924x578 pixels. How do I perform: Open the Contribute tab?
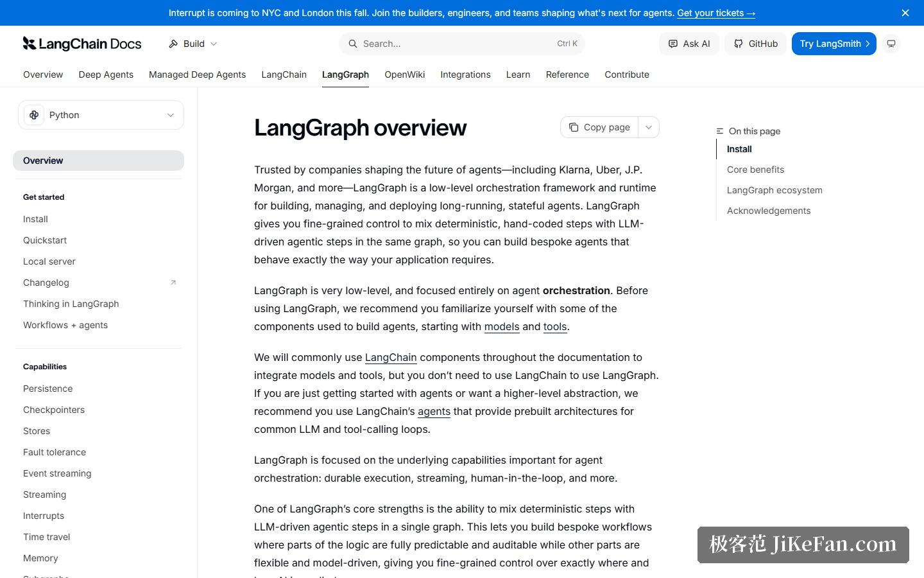627,74
